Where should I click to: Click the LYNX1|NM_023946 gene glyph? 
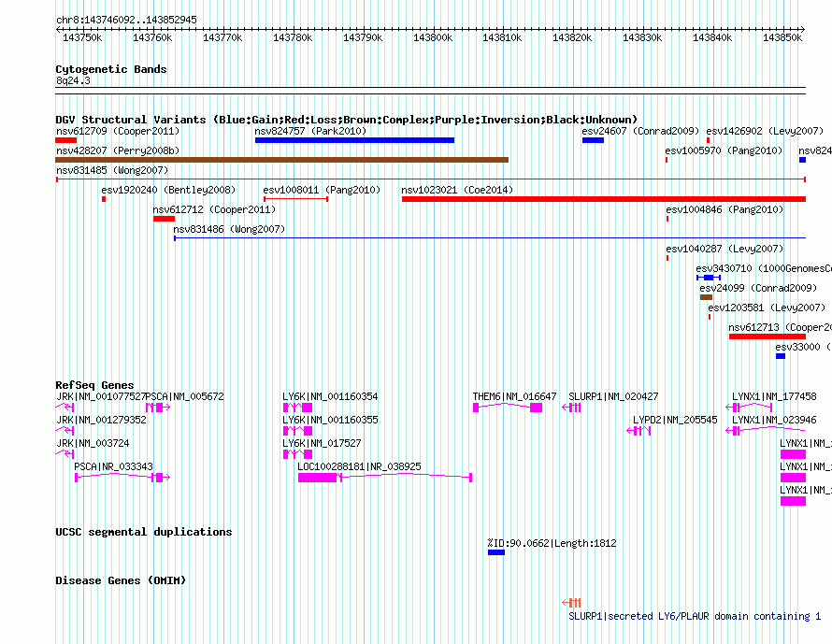[x=766, y=431]
